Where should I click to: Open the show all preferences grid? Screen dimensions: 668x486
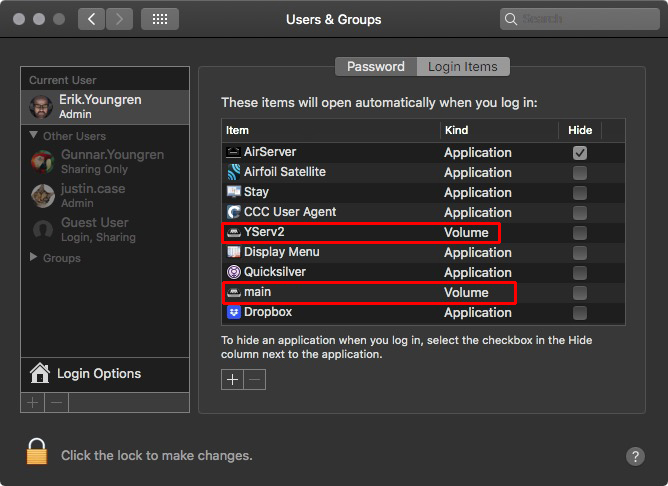(160, 19)
